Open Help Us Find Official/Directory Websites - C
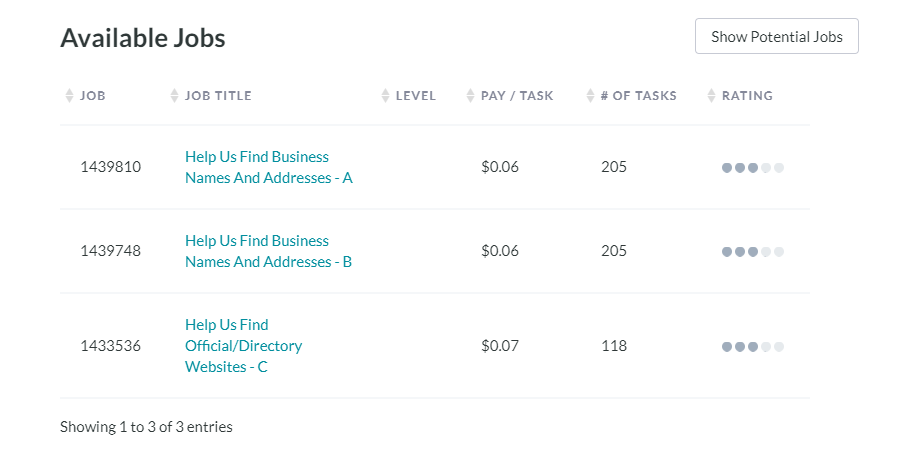This screenshot has width=900, height=457. coord(243,346)
